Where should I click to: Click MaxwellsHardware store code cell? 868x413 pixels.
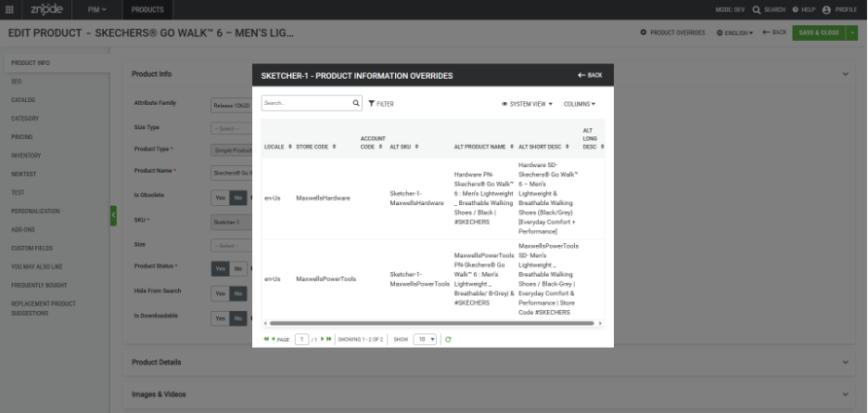pos(323,198)
